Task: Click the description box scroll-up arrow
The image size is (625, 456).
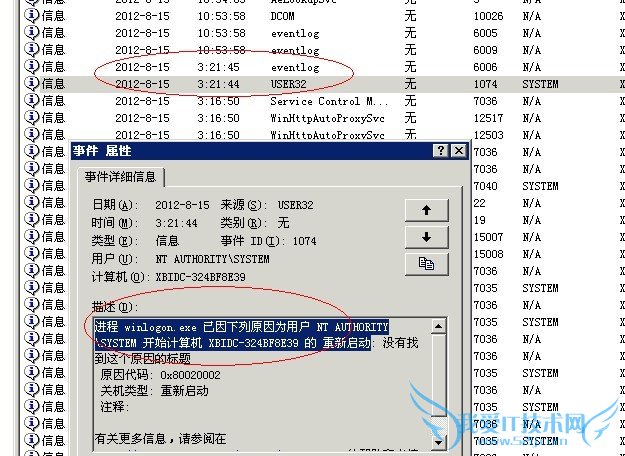Action: tap(438, 326)
